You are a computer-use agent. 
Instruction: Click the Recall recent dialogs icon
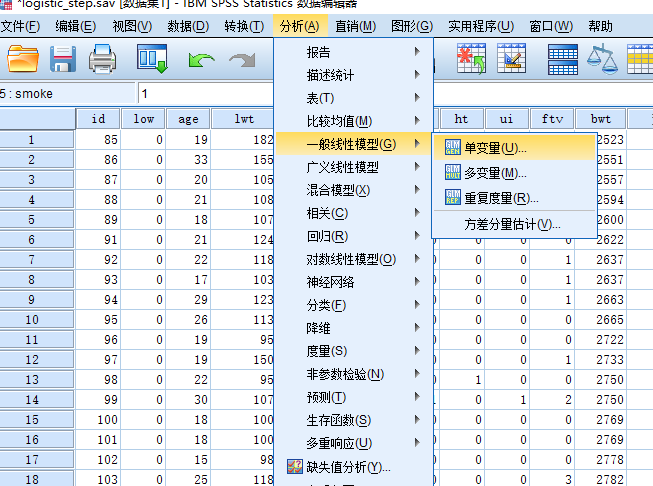[152, 59]
